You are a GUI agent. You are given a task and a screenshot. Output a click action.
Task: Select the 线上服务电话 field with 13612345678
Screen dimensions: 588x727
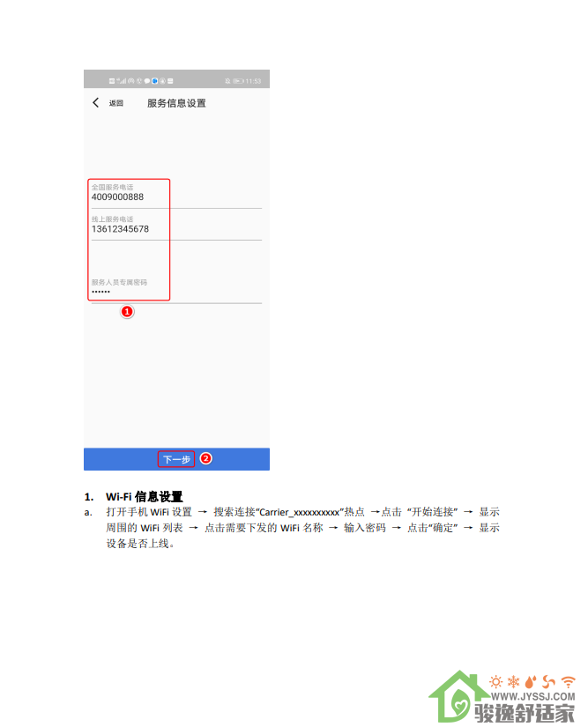[x=176, y=225]
